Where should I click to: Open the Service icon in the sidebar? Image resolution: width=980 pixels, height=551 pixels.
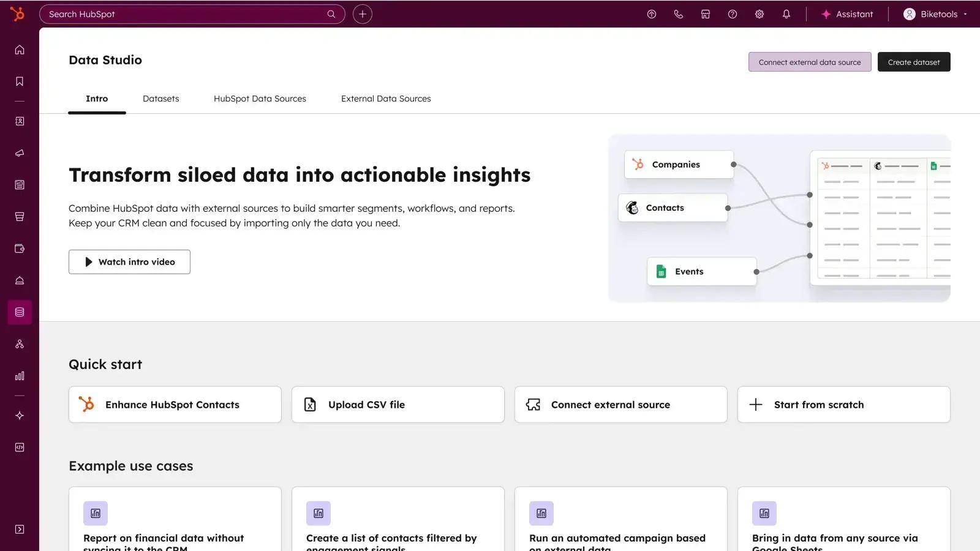point(20,280)
